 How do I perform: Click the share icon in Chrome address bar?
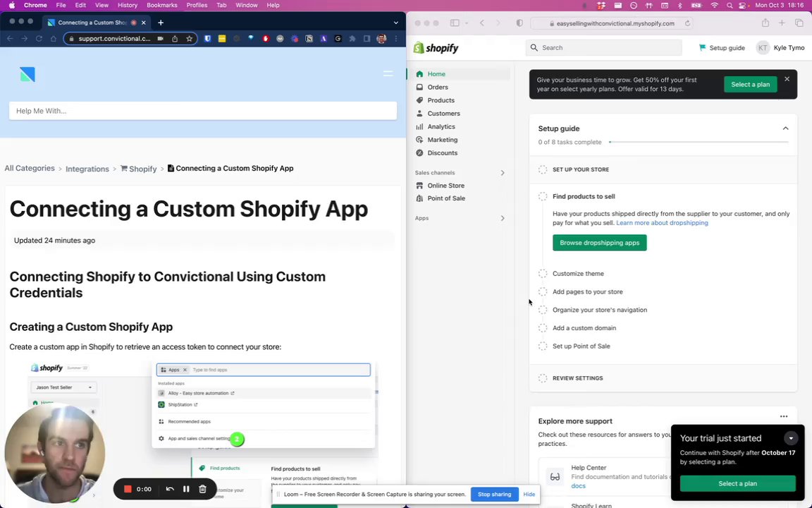point(175,38)
